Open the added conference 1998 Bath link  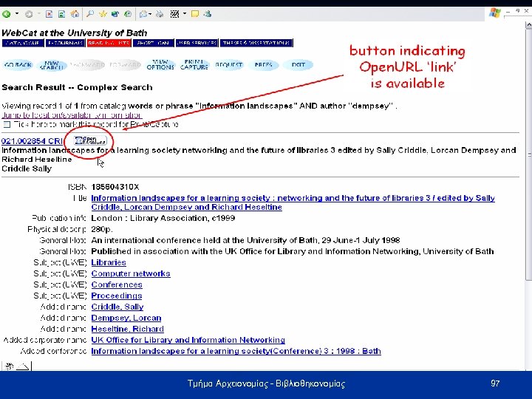[x=236, y=351]
